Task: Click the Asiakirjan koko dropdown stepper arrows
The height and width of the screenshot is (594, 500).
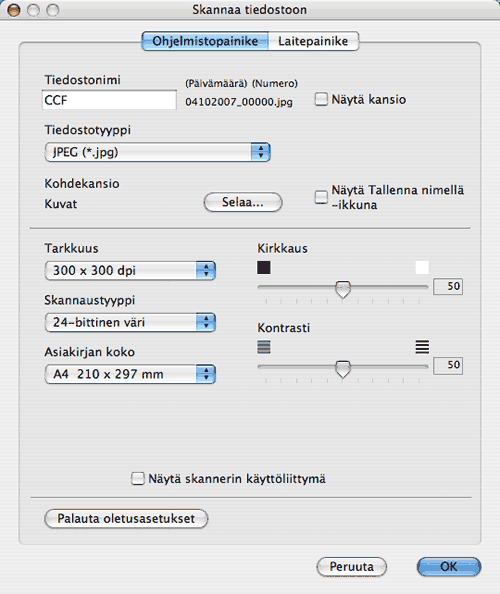Action: point(206,374)
